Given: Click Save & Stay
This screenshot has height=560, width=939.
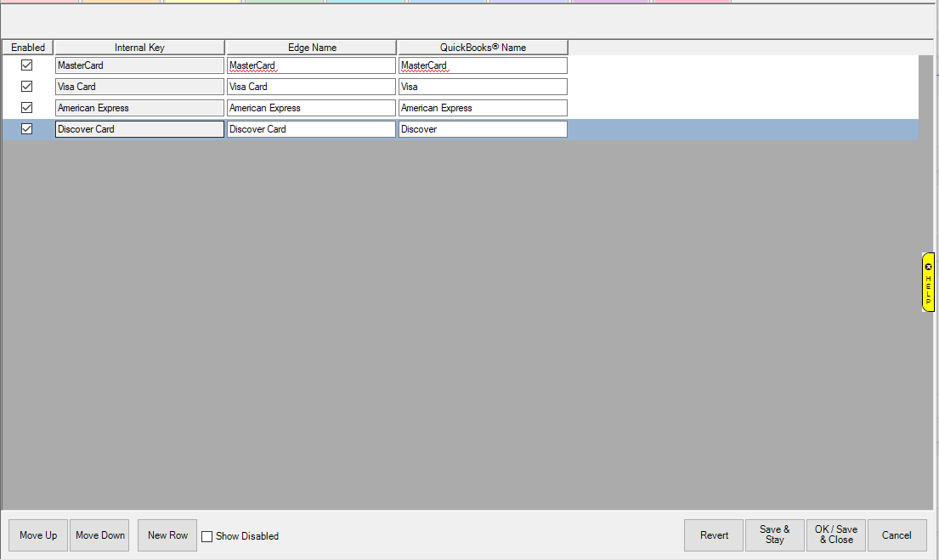Looking at the screenshot, I should tap(774, 535).
